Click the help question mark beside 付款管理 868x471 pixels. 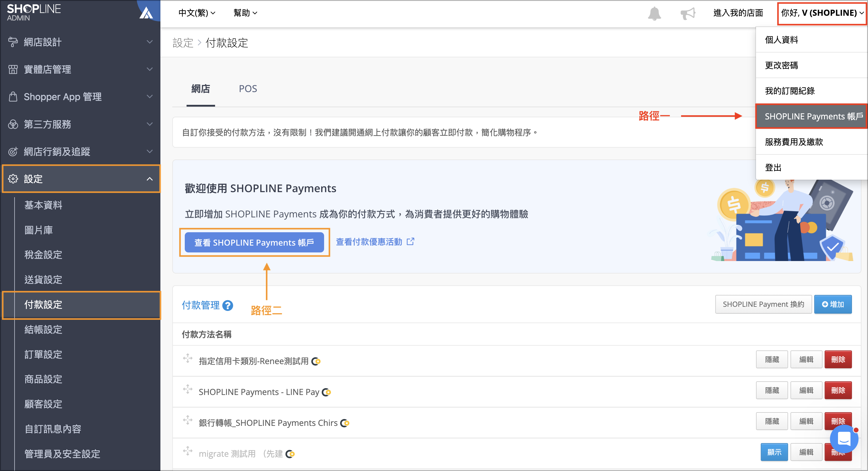tap(228, 305)
